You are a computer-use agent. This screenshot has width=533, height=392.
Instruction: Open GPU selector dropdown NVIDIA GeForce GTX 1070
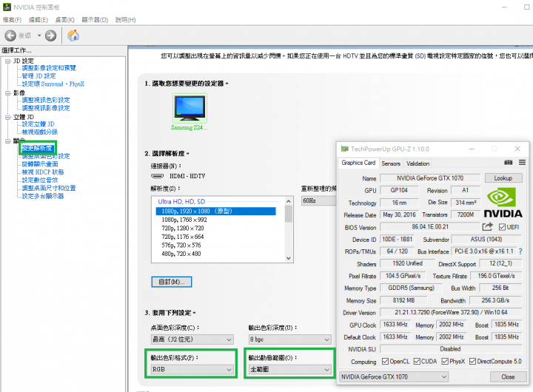tap(394, 376)
